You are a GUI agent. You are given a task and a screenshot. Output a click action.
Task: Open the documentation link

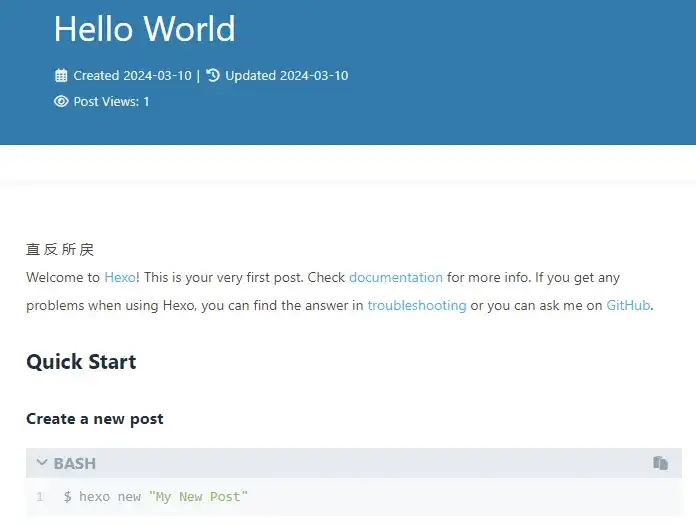[395, 278]
